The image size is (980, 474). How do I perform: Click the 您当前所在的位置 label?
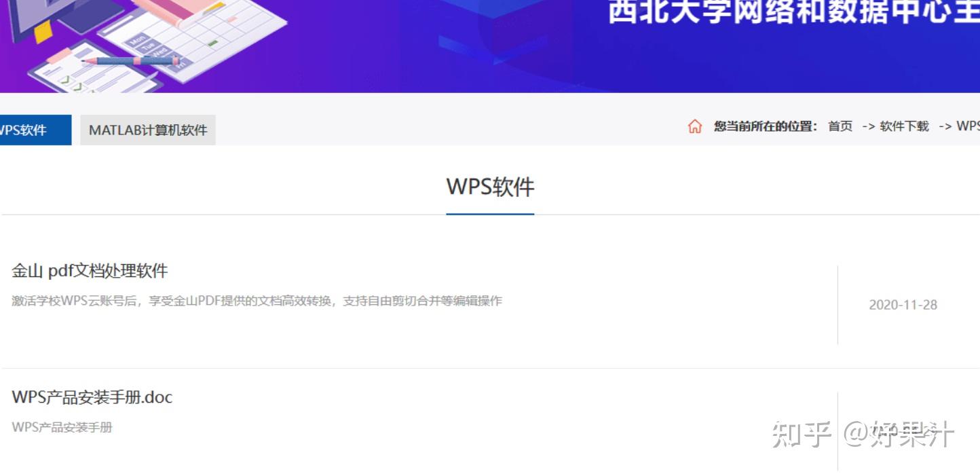766,126
